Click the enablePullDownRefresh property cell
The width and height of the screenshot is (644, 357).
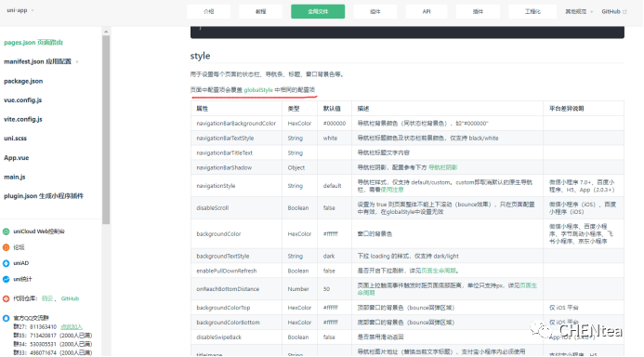click(x=236, y=271)
